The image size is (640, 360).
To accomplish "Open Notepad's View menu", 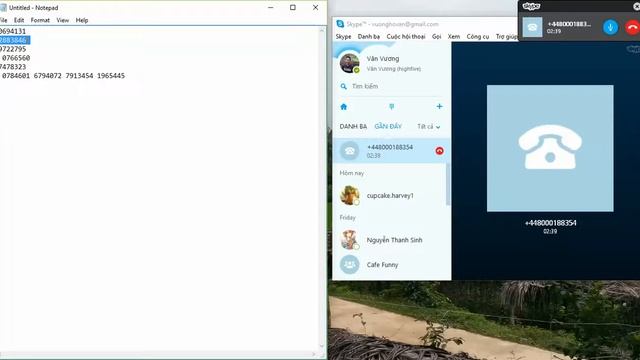I will pos(62,20).
